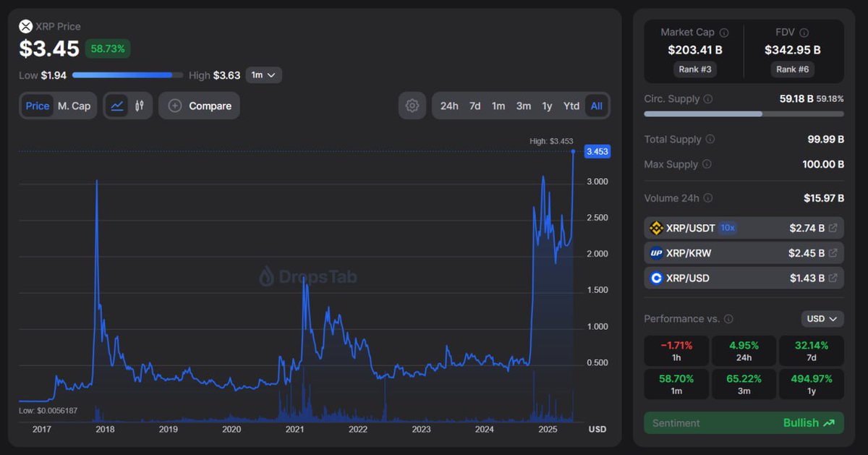
Task: Click the 65.22% 3m performance cell
Action: point(744,384)
